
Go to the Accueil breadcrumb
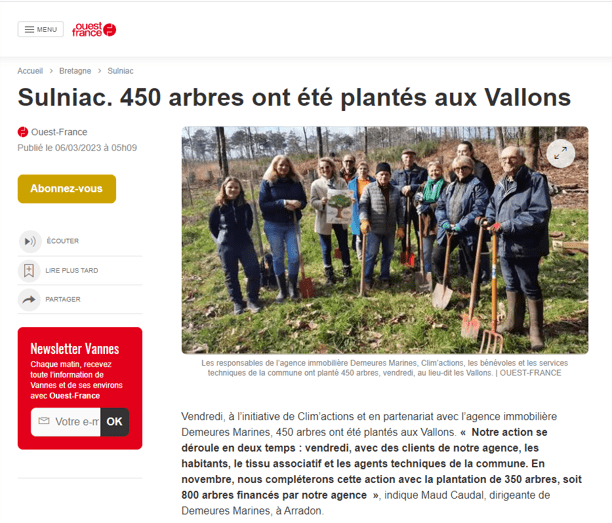(x=30, y=71)
